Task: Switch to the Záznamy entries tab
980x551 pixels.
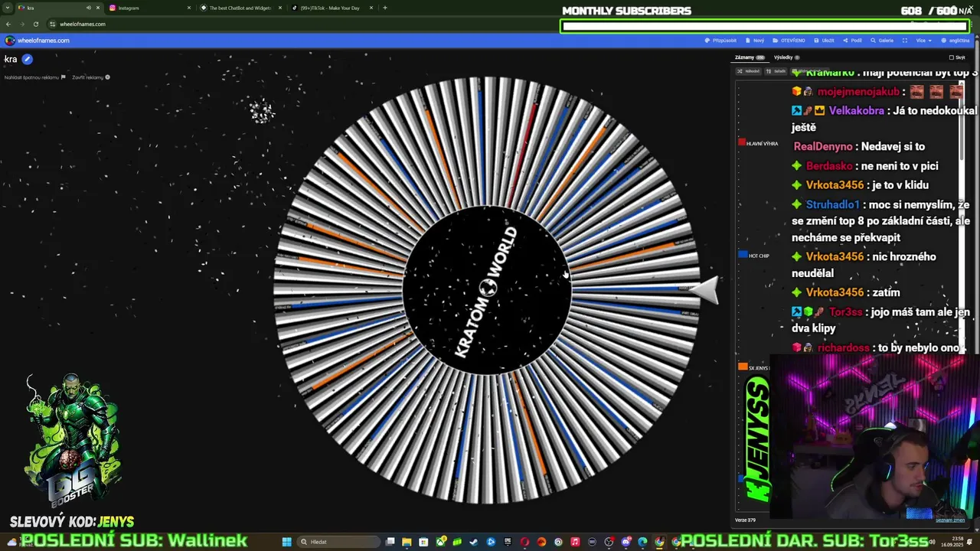Action: 750,57
